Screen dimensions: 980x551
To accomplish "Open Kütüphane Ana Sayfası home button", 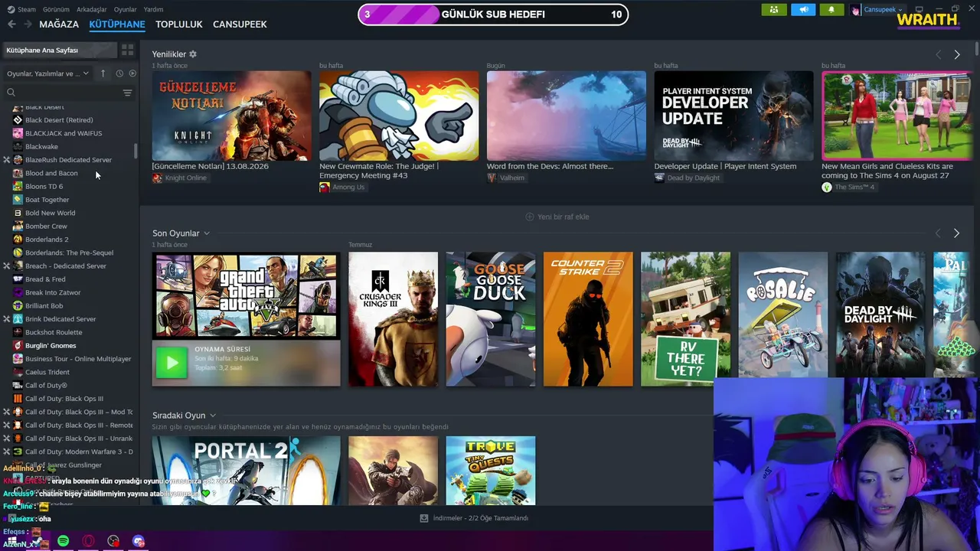I will point(59,50).
